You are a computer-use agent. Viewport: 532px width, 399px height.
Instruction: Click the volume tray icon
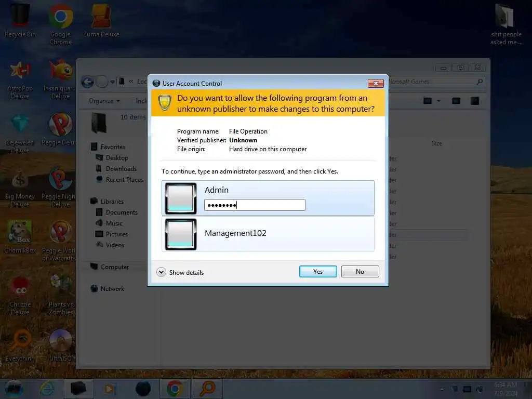tap(479, 389)
